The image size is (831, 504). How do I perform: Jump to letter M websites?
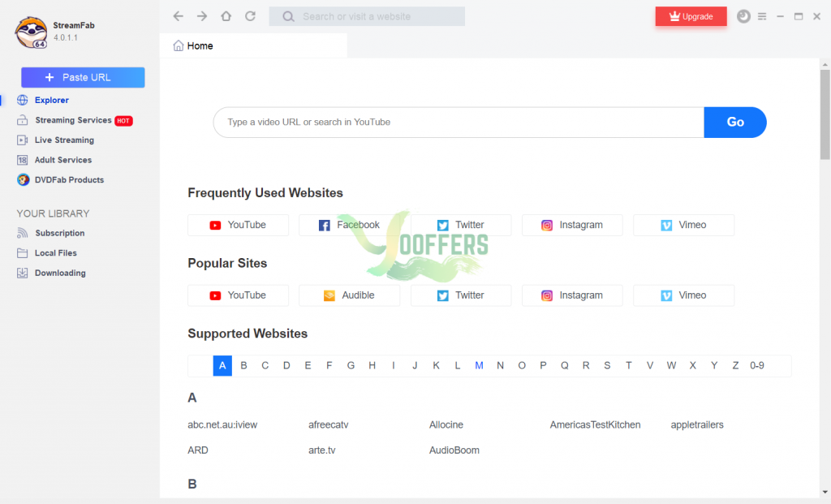(x=479, y=366)
